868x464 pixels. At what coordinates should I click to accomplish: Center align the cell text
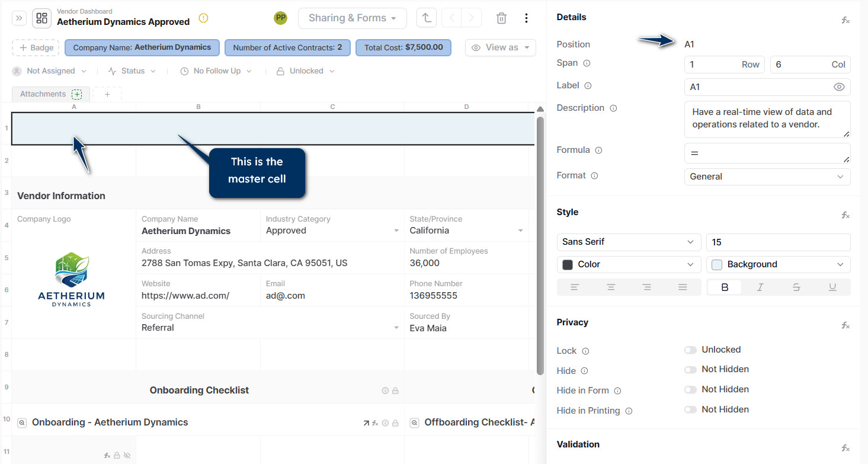click(611, 287)
